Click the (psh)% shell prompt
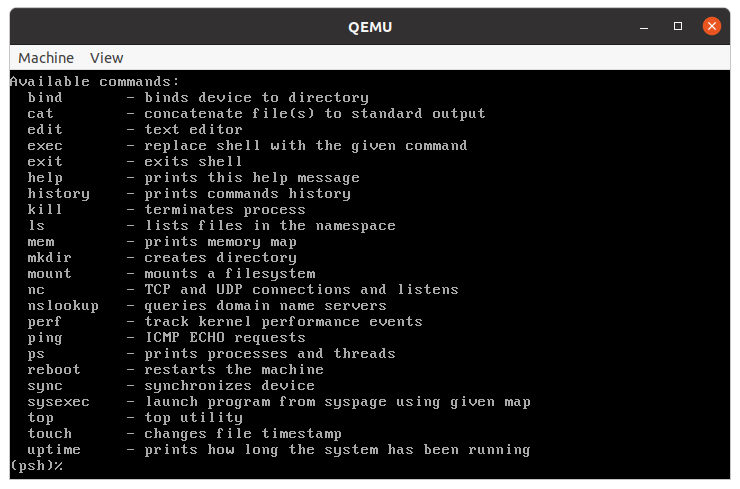Screen dimensions: 740x489 point(36,466)
